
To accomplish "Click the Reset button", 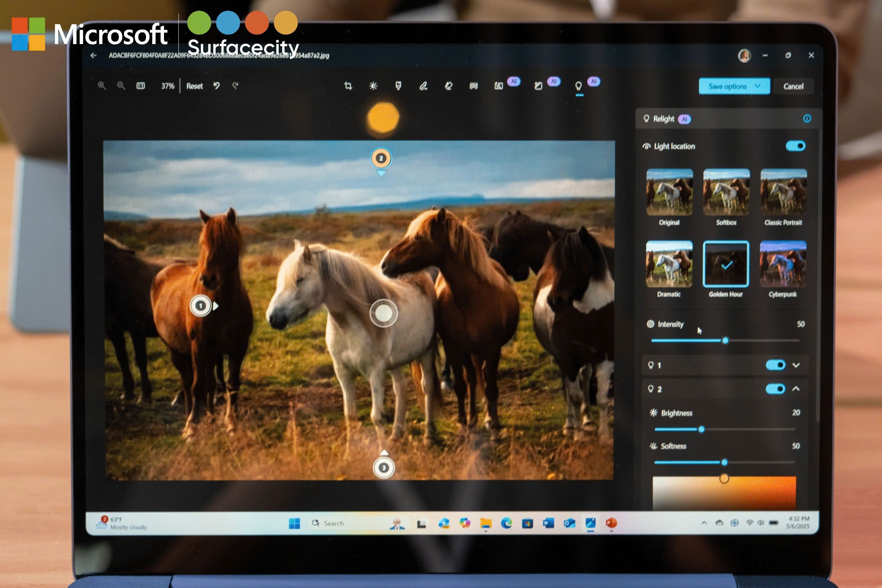I will (194, 86).
